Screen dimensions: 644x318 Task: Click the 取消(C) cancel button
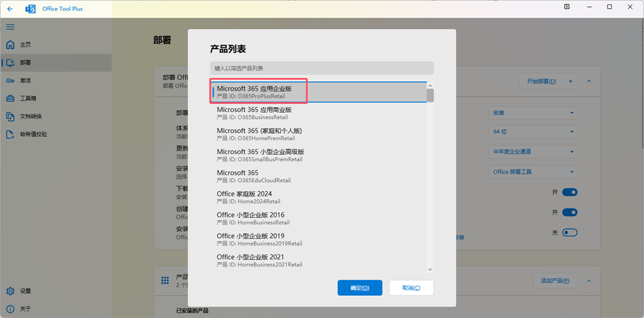click(x=411, y=288)
